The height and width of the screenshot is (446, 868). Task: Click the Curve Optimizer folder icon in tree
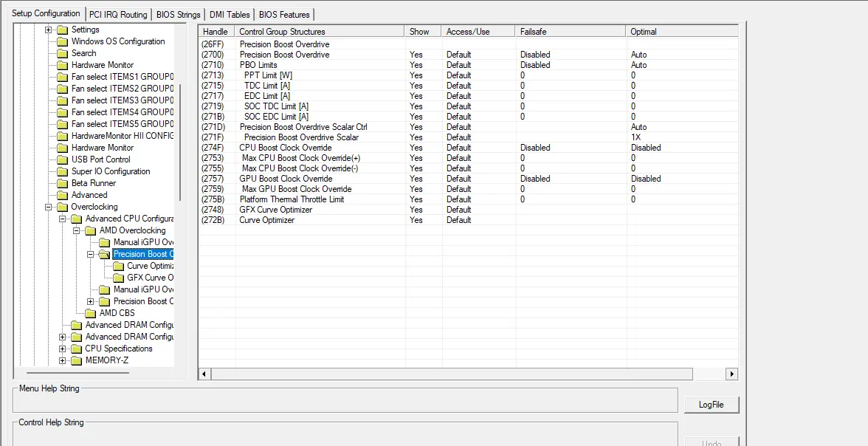click(118, 266)
